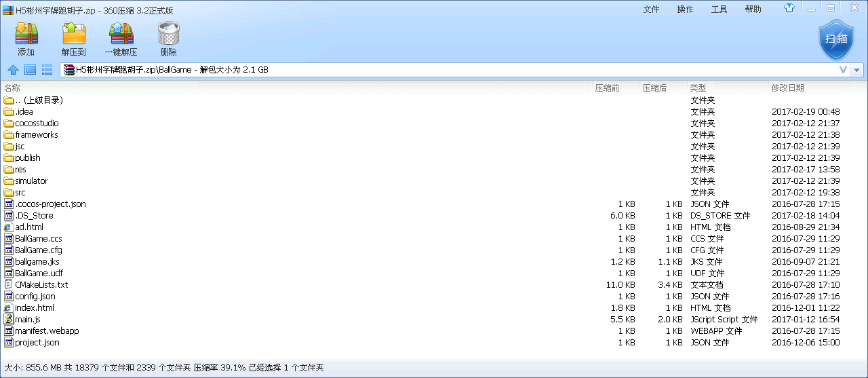Open the Help (帮助) menu
Viewport: 868px width, 378px height.
(753, 10)
